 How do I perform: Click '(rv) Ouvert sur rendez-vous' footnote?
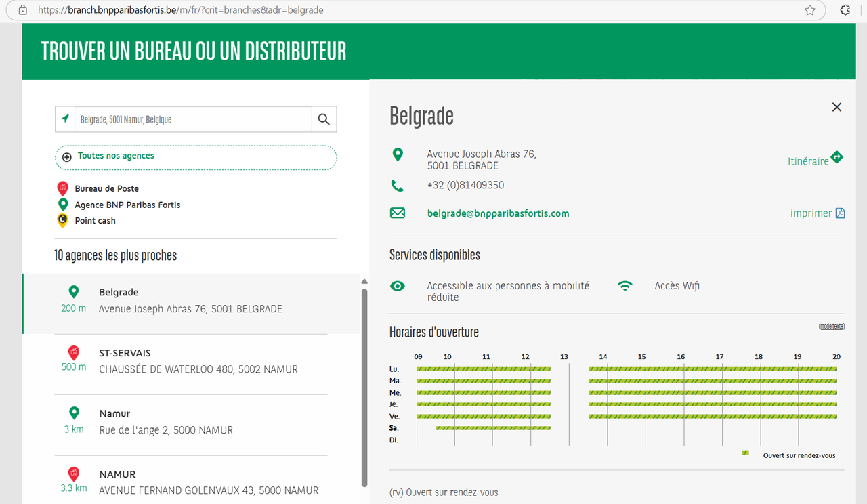click(x=444, y=492)
